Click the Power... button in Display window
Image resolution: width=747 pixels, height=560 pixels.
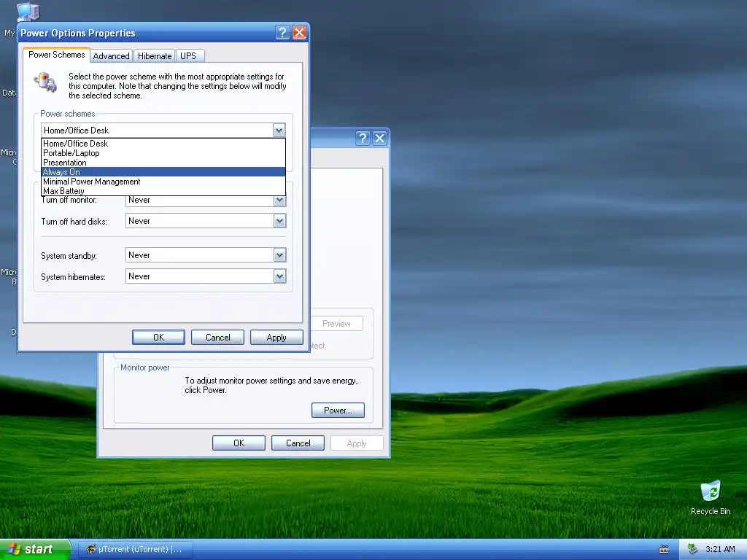point(338,410)
